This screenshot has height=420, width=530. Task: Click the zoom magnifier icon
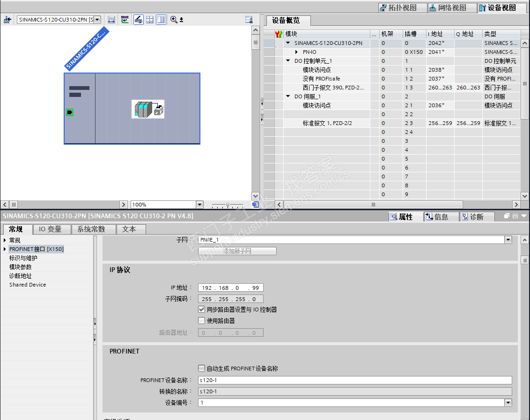click(x=174, y=20)
